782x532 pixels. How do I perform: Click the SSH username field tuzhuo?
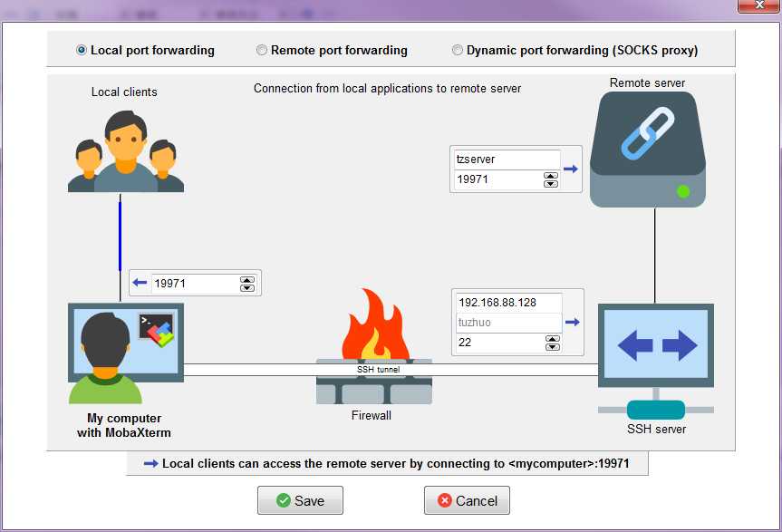coord(508,323)
